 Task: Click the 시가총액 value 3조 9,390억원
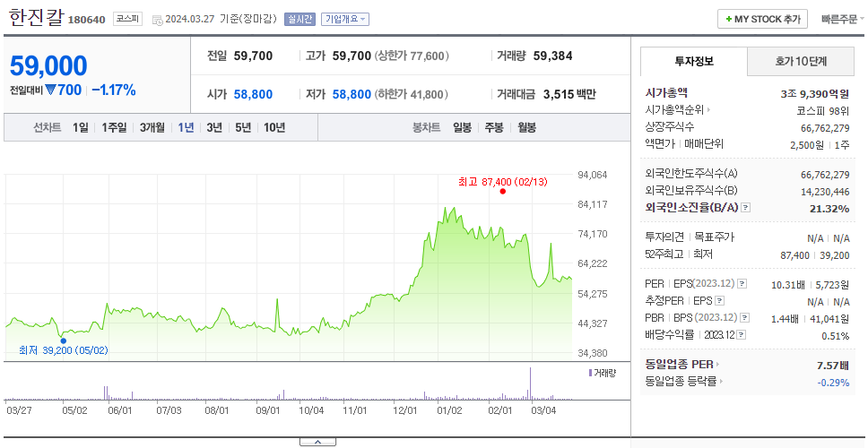(x=815, y=93)
